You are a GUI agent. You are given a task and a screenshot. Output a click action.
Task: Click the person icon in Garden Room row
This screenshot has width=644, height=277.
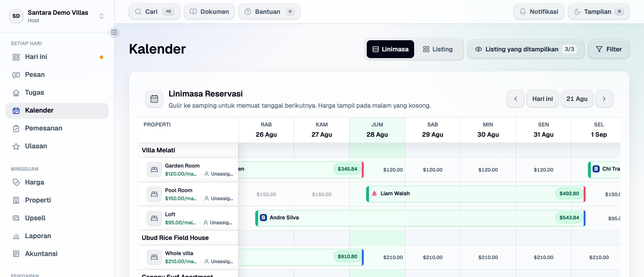(x=206, y=174)
